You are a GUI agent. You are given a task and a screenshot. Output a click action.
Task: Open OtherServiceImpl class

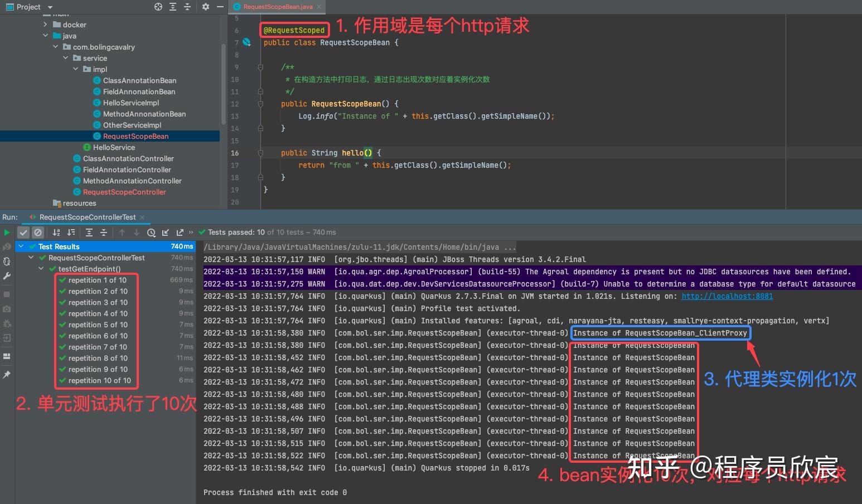pos(132,125)
